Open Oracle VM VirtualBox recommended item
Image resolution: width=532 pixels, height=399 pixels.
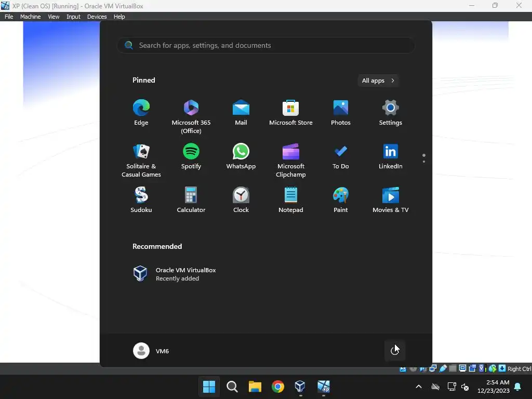[x=175, y=274]
